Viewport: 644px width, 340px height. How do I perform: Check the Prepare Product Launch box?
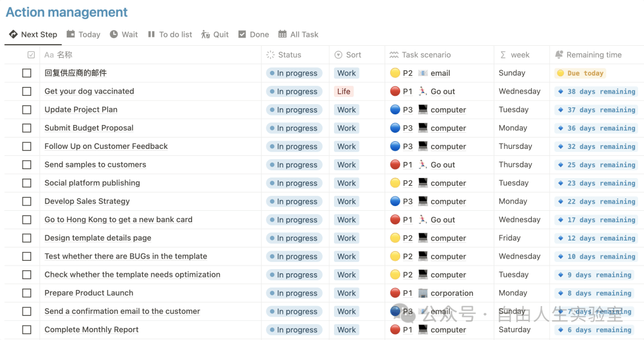[27, 293]
